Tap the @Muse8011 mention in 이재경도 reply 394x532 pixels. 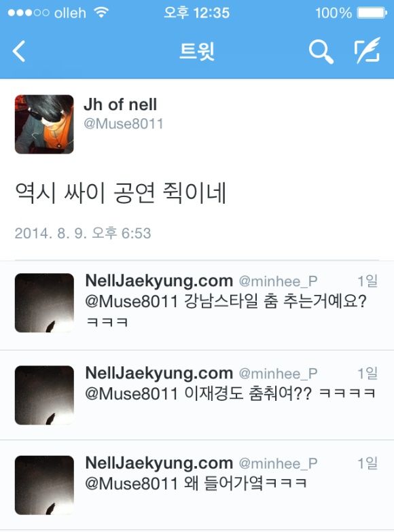click(x=131, y=393)
